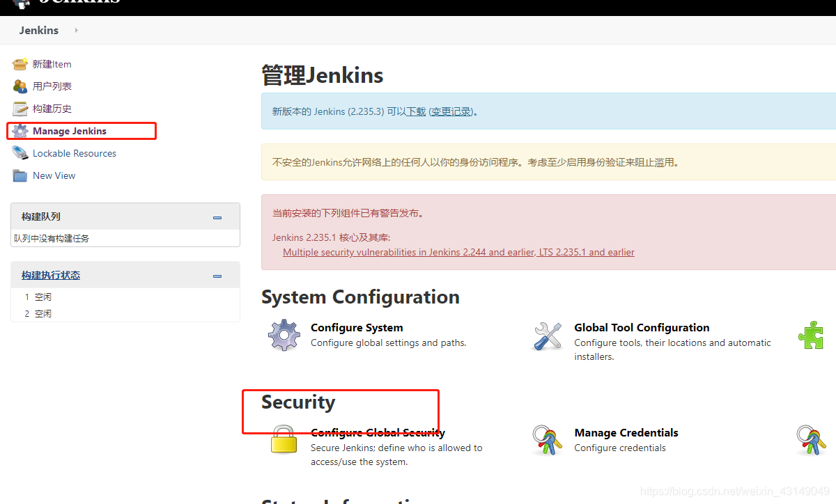Image resolution: width=836 pixels, height=504 pixels.
Task: Click the Jenkins breadcrumb
Action: (x=39, y=30)
